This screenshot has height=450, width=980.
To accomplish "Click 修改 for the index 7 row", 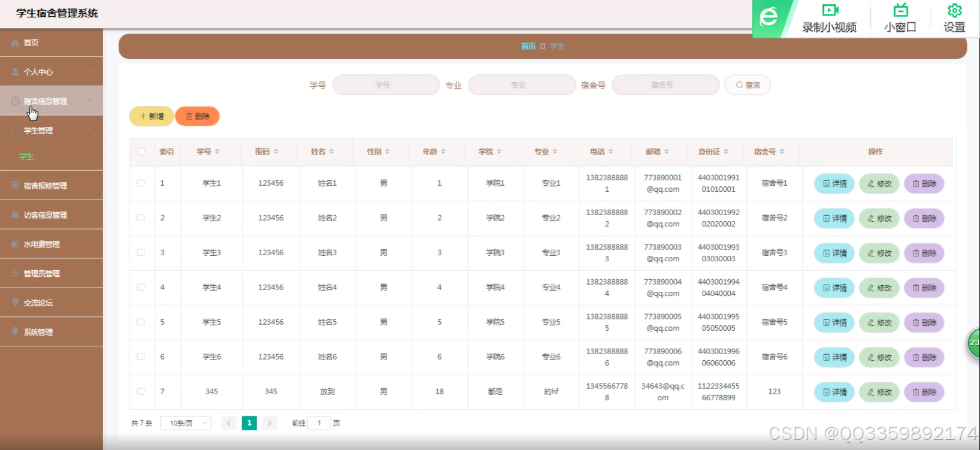I will pyautogui.click(x=879, y=392).
